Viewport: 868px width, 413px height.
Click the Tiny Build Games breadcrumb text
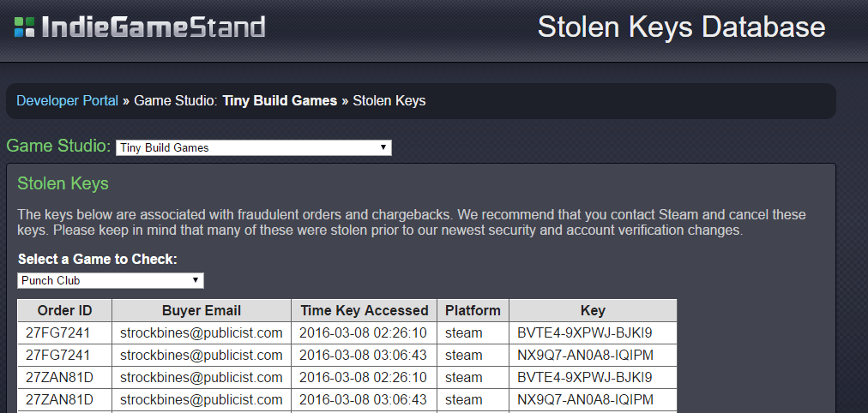pos(280,100)
